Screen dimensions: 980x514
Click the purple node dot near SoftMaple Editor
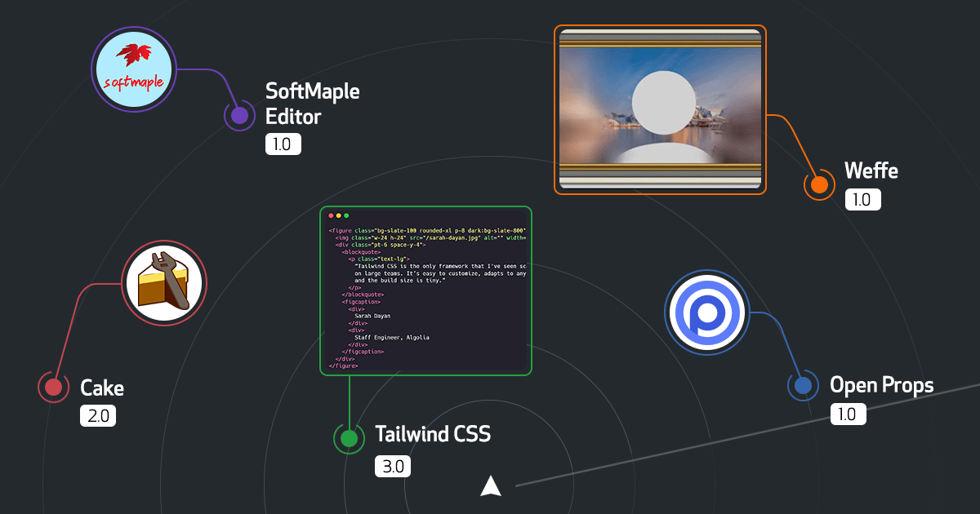[x=238, y=116]
